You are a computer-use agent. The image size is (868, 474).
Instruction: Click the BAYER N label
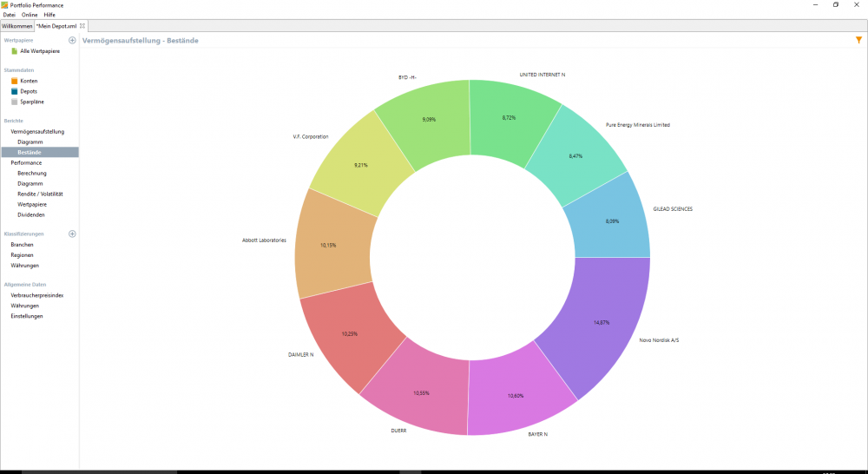[x=537, y=434]
